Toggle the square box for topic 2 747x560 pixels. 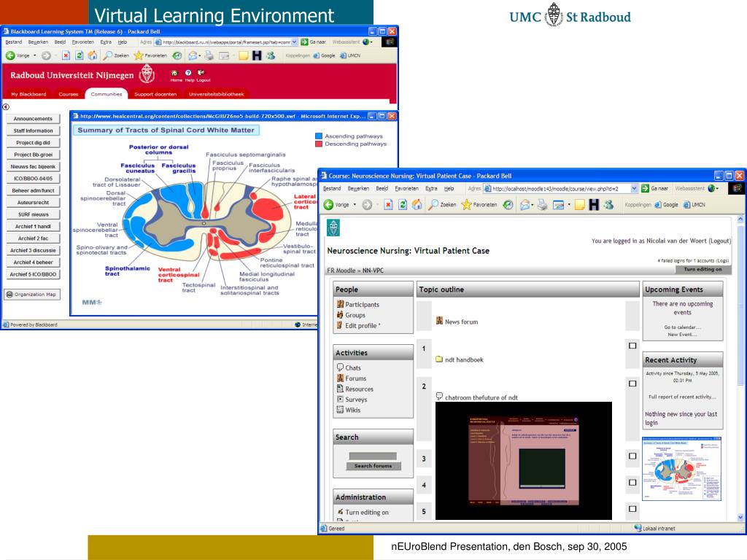[x=632, y=384]
